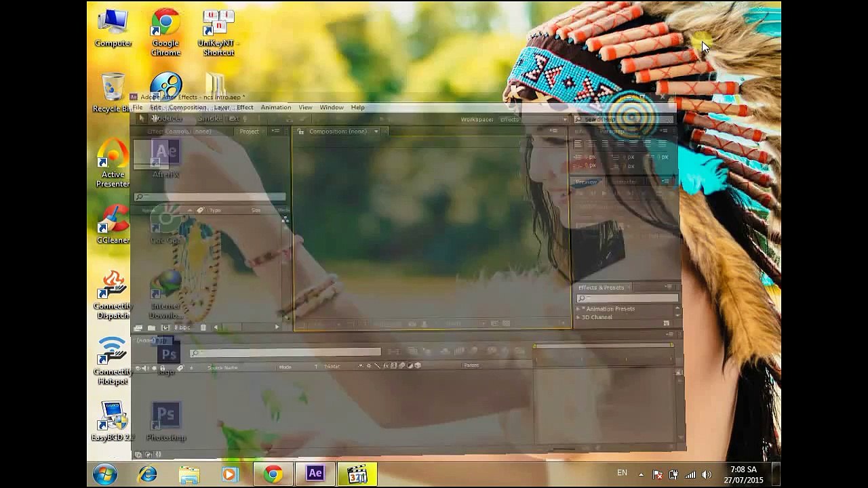
Task: Click the Parent column header in timeline
Action: (471, 366)
